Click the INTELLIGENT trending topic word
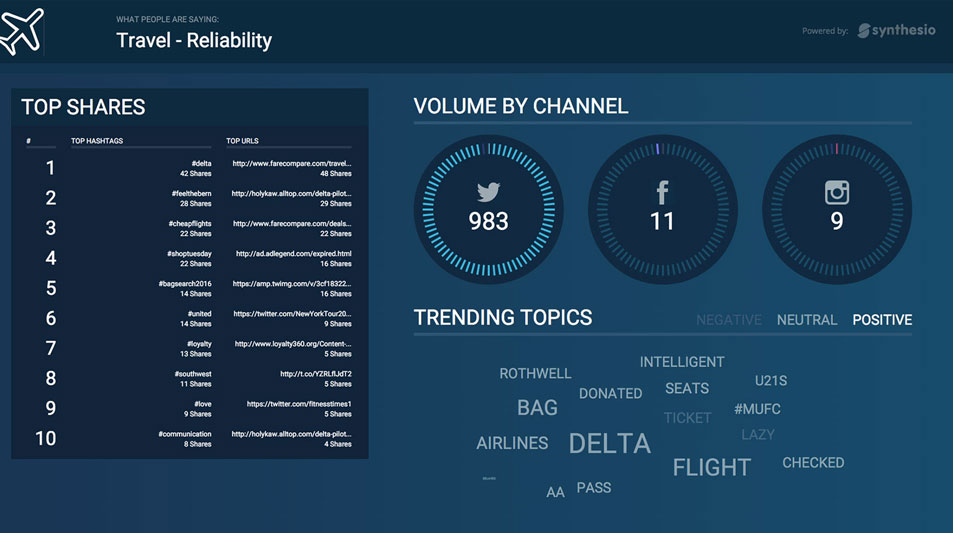Viewport: 953px width, 533px height. (682, 362)
